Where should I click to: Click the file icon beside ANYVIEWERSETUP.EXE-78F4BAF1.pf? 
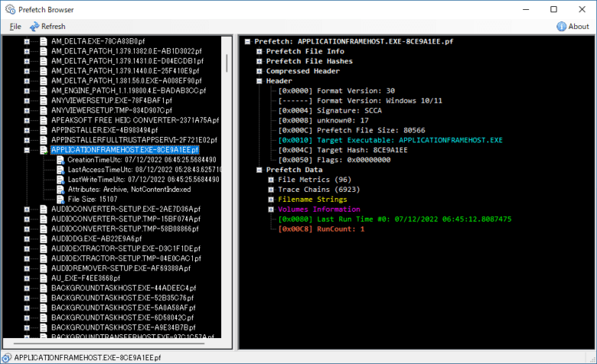tap(44, 100)
